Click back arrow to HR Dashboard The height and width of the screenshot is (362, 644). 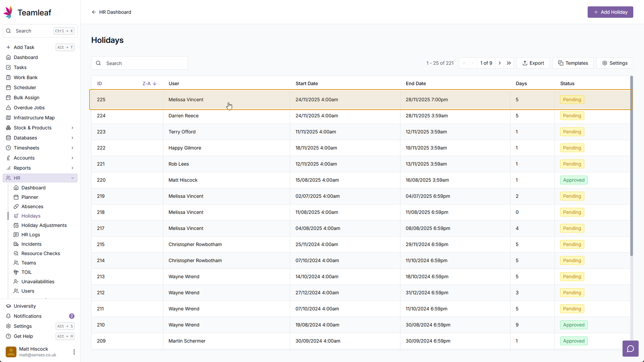94,12
